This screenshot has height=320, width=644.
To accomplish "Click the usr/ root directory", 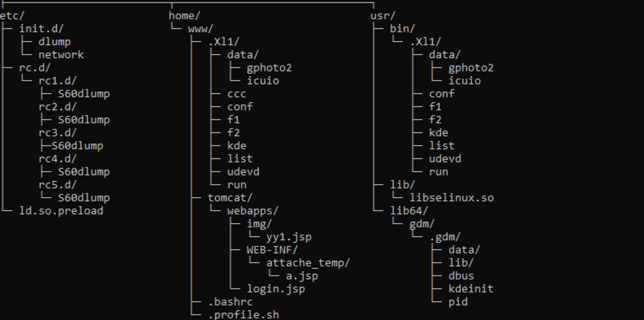I will coord(383,16).
